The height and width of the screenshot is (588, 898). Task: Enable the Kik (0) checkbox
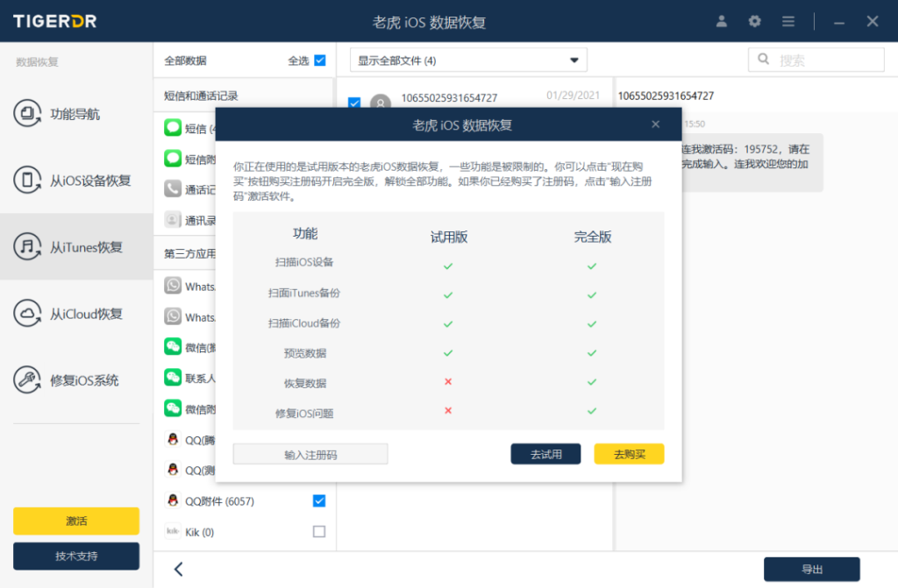[319, 531]
